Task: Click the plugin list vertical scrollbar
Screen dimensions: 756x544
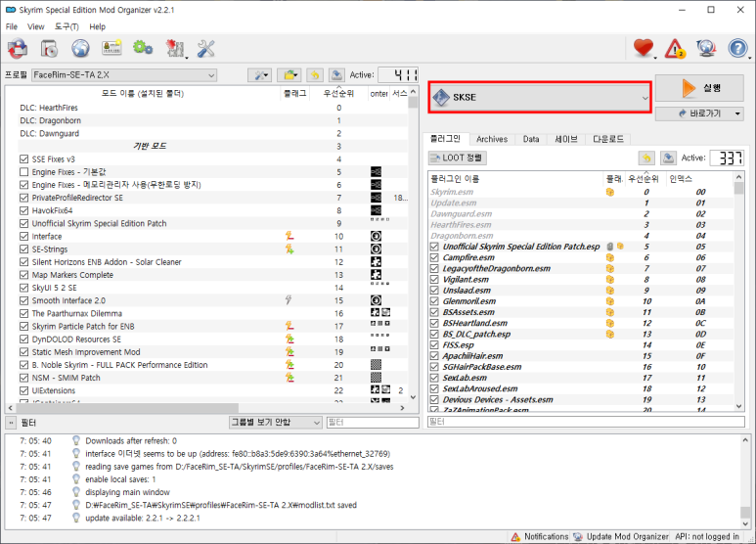Action: (739, 292)
